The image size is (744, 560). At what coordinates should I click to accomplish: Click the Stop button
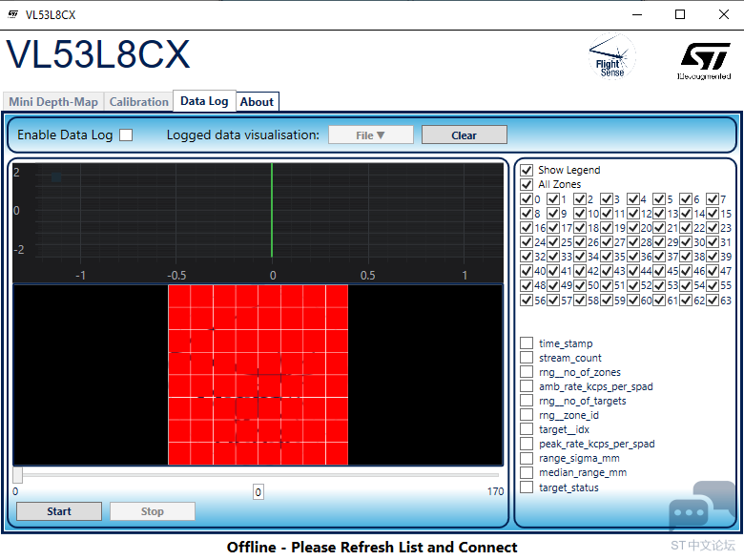pyautogui.click(x=153, y=511)
